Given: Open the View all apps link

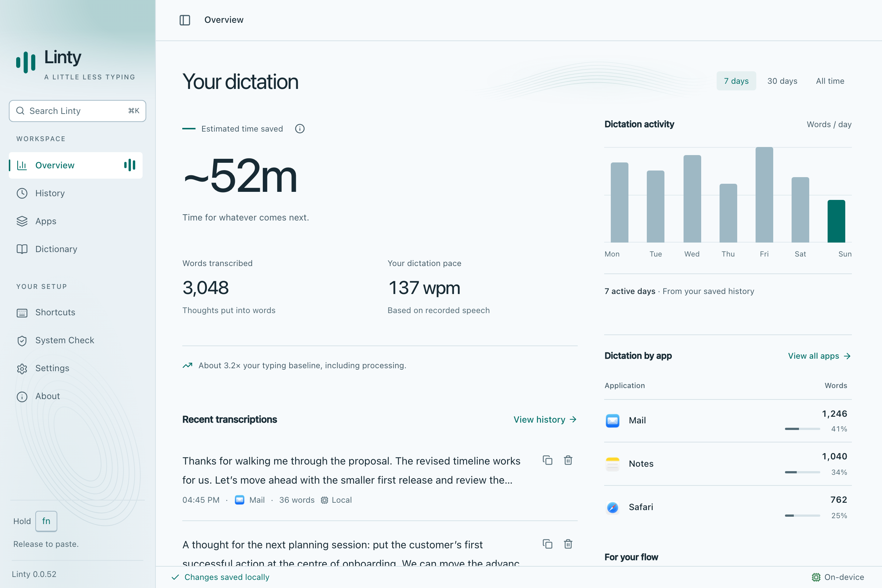Looking at the screenshot, I should (x=820, y=356).
